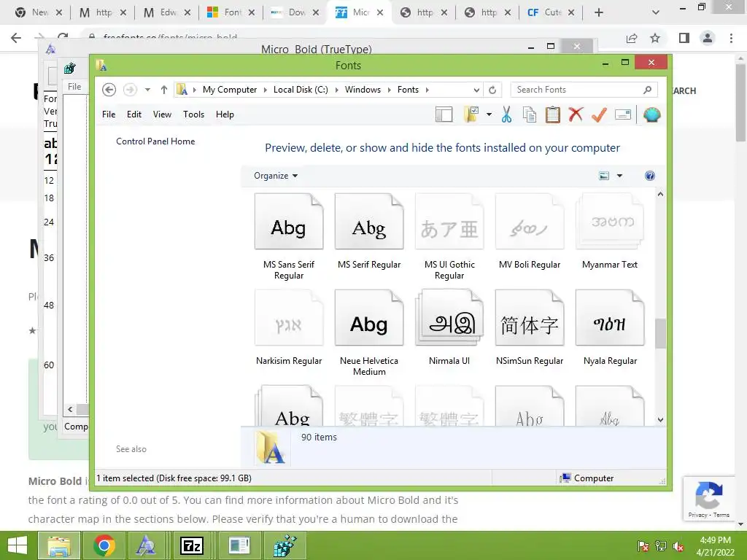
Task: Click the File menu in the background window
Action: click(x=74, y=87)
